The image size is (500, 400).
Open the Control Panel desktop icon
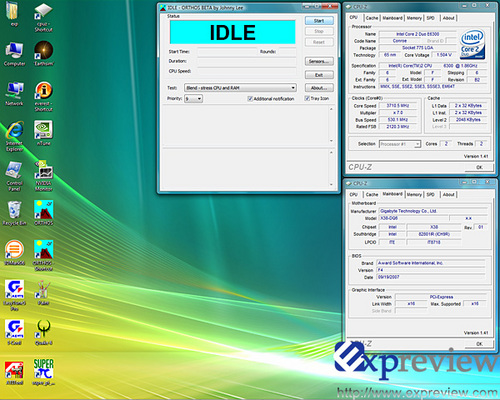pos(14,176)
